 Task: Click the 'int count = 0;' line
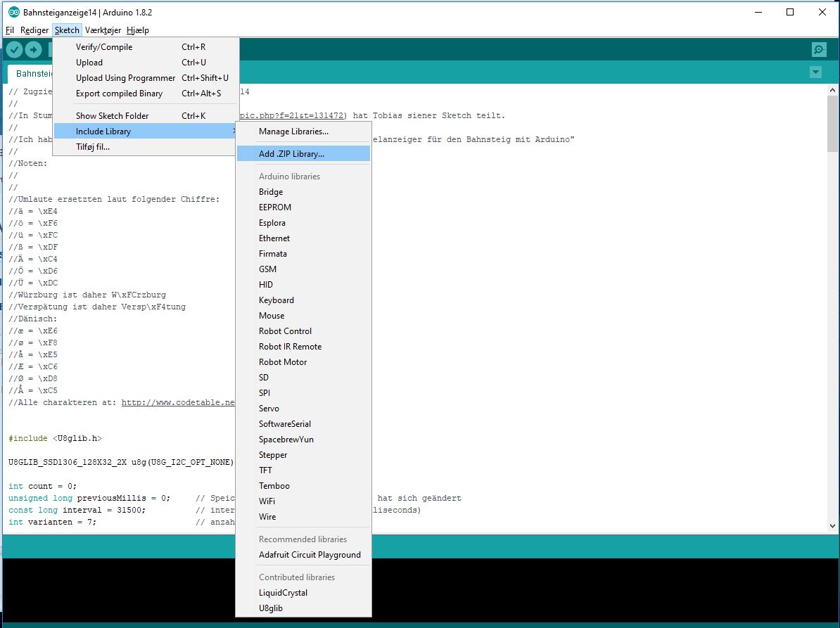coord(43,486)
